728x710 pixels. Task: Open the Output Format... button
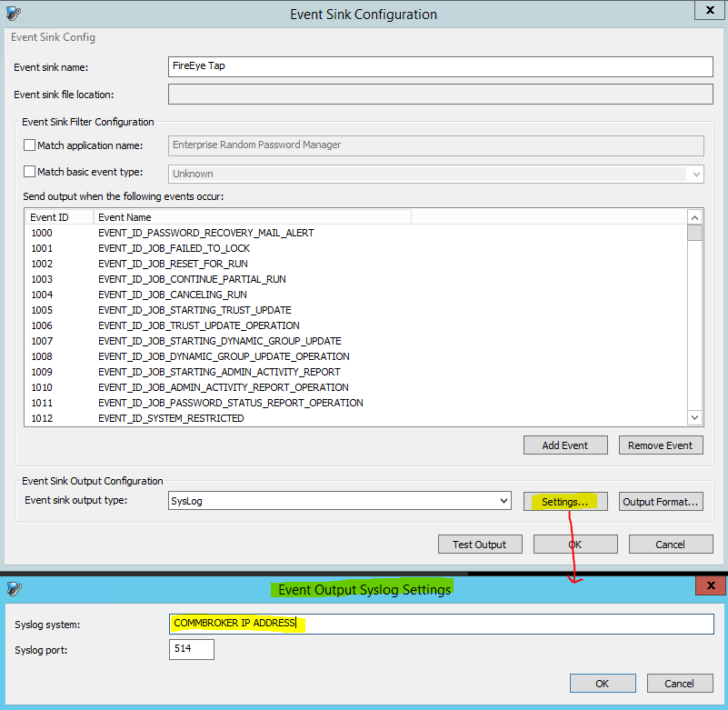(x=660, y=502)
